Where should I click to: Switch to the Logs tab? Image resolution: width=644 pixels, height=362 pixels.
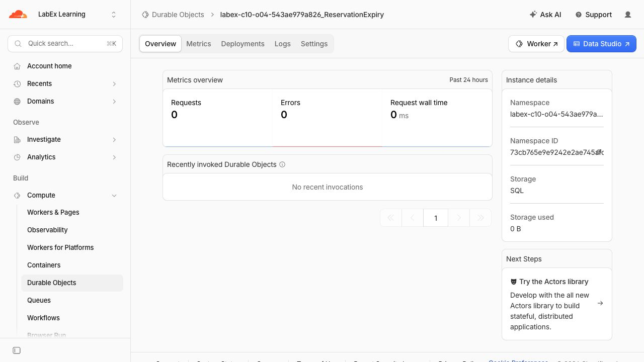tap(283, 44)
